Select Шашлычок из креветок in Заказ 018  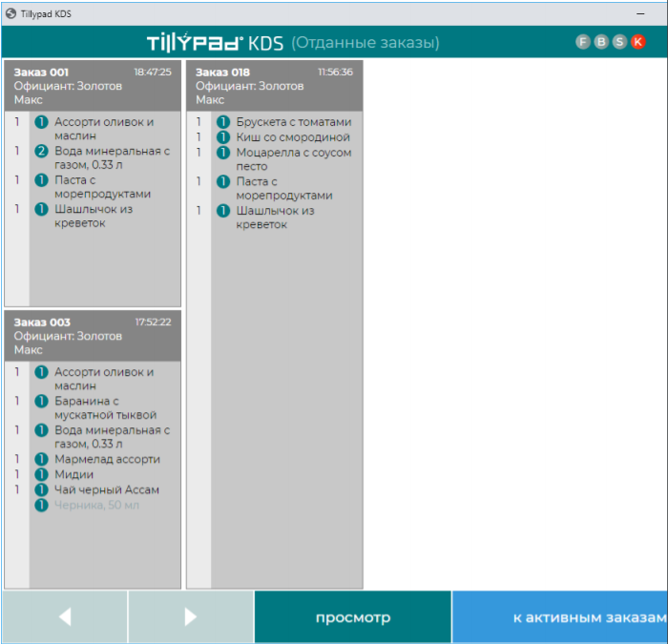click(x=275, y=218)
